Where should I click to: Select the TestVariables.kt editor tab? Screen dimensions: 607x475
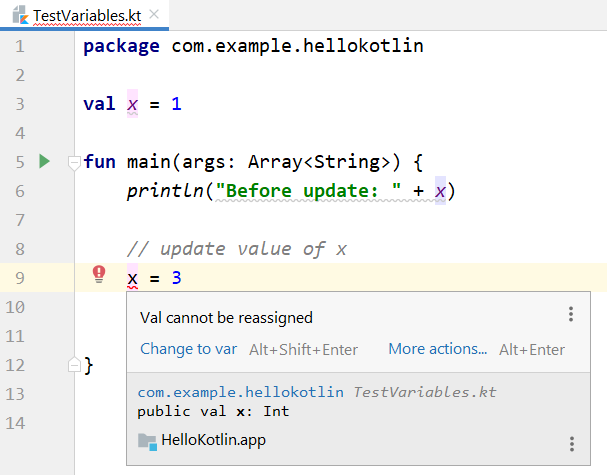85,16
